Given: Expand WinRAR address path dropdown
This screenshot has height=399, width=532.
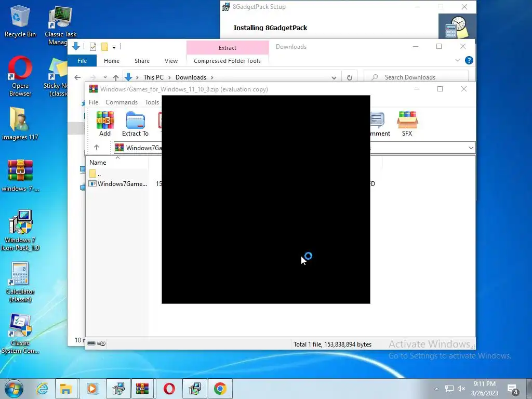Looking at the screenshot, I should pyautogui.click(x=471, y=148).
